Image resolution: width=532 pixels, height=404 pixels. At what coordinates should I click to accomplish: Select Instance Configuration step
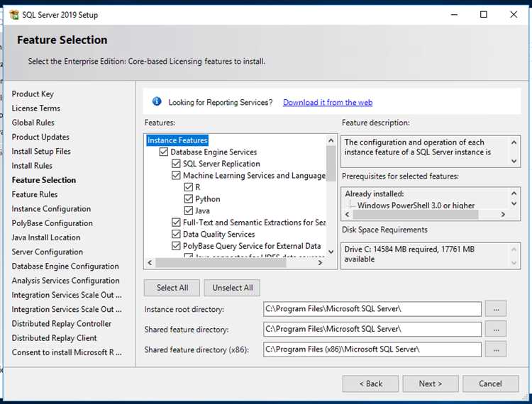click(51, 209)
